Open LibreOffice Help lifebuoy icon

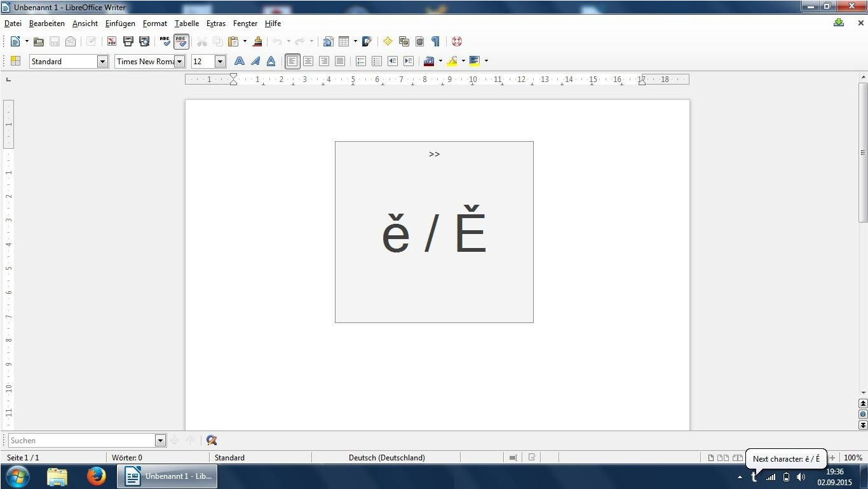(x=456, y=41)
